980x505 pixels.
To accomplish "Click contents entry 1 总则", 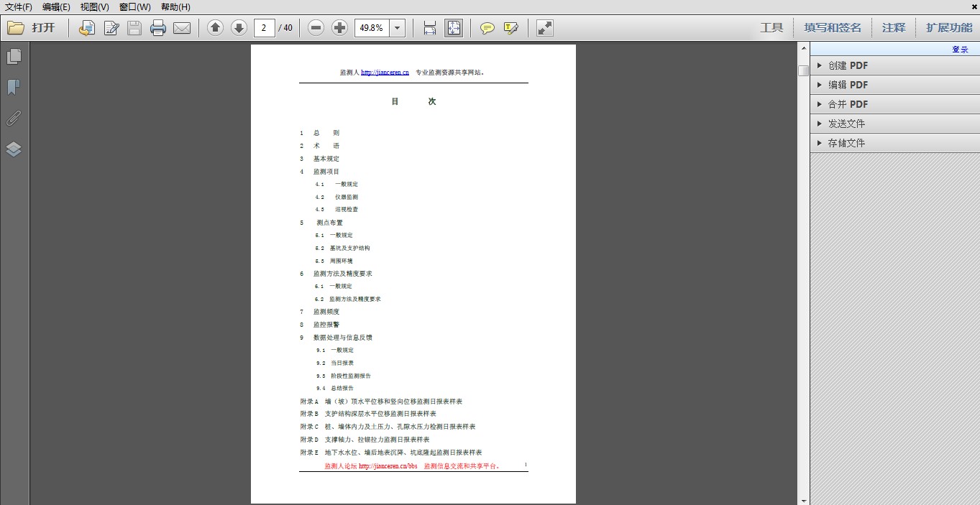I will (320, 133).
